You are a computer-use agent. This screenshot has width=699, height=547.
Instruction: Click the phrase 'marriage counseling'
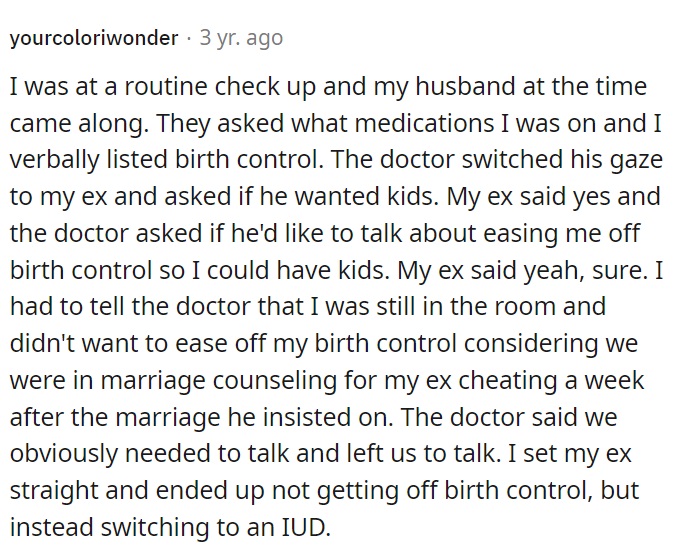coord(218,381)
